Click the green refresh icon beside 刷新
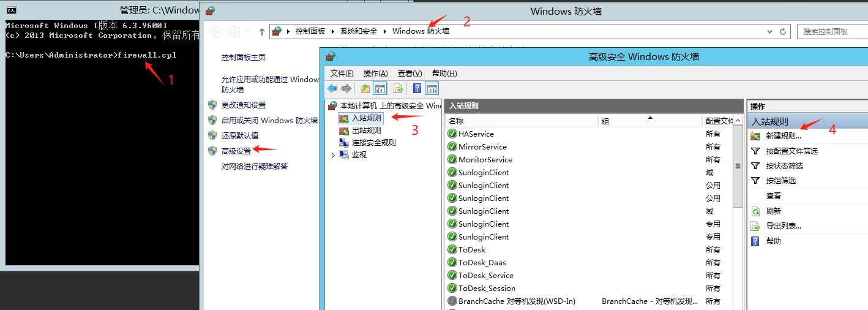The image size is (868, 310). coord(755,211)
